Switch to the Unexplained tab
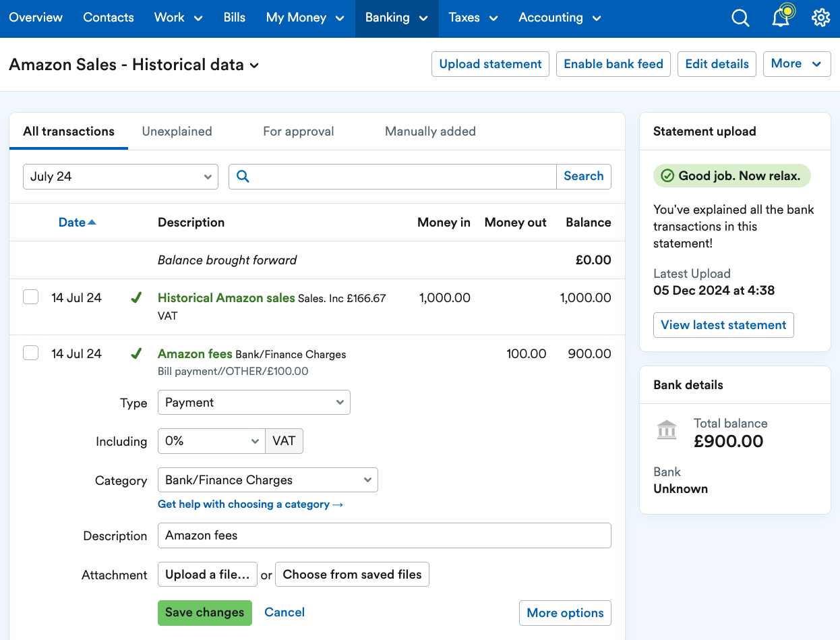This screenshot has width=840, height=640. pyautogui.click(x=177, y=132)
